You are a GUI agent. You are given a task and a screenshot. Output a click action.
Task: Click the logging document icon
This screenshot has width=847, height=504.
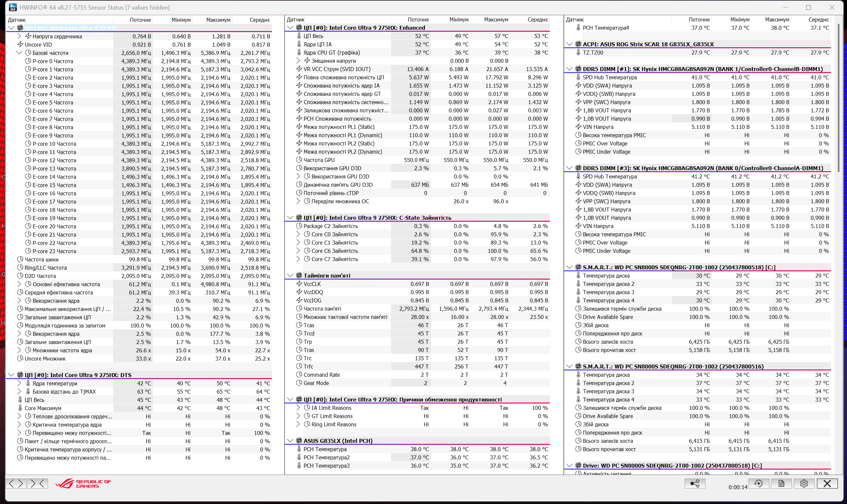tap(781, 483)
